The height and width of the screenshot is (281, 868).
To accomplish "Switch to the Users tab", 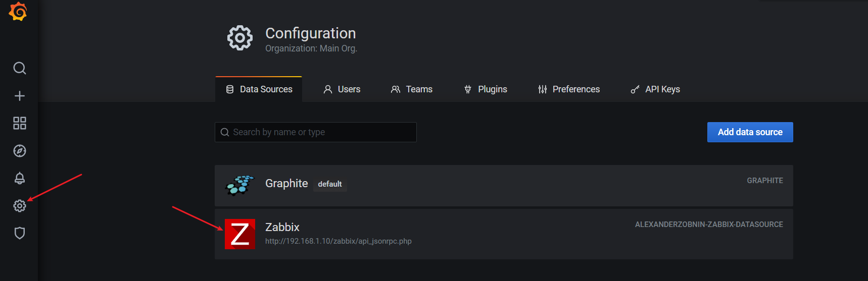I will [342, 89].
